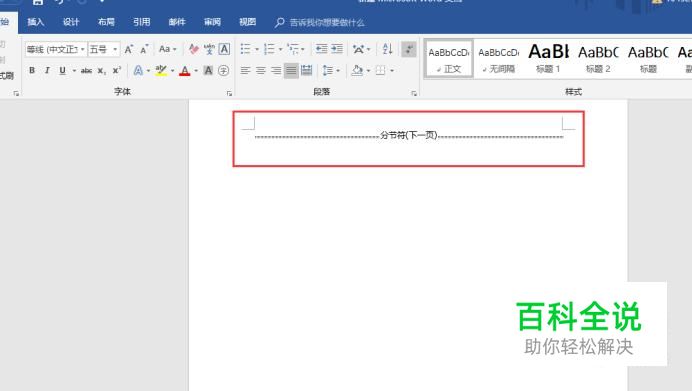Increase font size with grow font icon
The height and width of the screenshot is (391, 692).
(x=128, y=49)
